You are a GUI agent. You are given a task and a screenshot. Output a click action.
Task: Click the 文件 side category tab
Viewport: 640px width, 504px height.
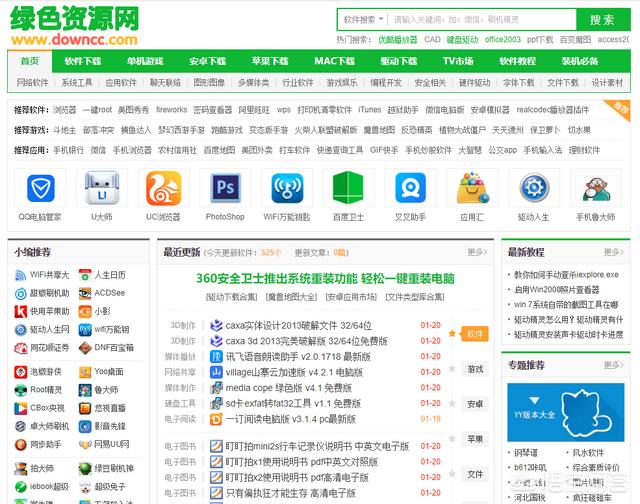pyautogui.click(x=475, y=475)
